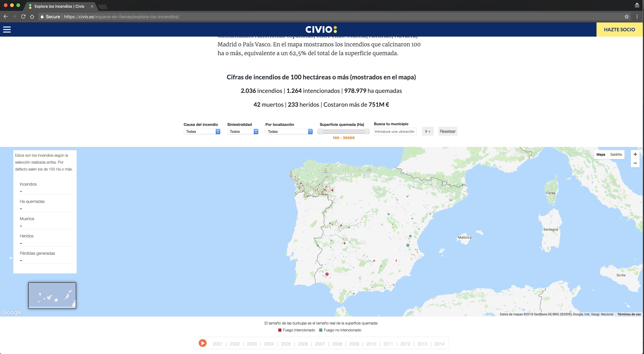Click the Ir » button
This screenshot has height=354, width=644.
point(427,131)
